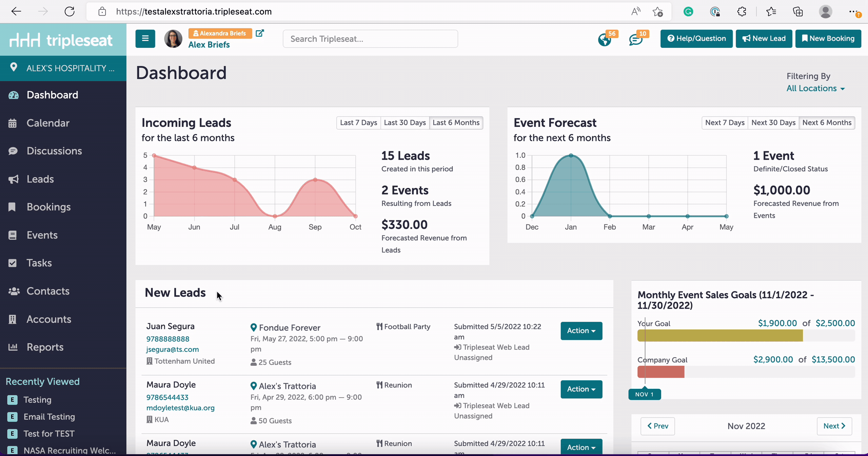Click the Tripleseat logo
Viewport: 868px width, 456px height.
61,40
